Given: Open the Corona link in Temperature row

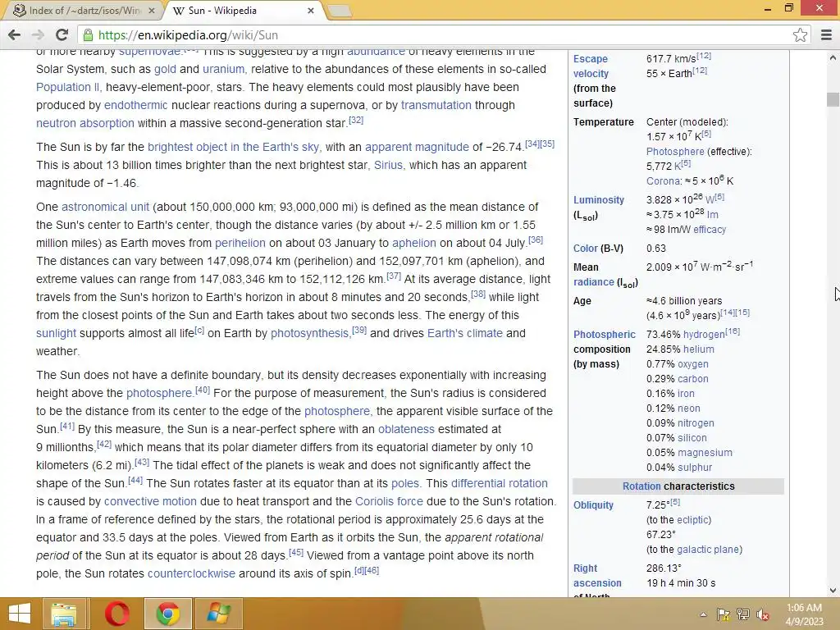Looking at the screenshot, I should click(662, 181).
